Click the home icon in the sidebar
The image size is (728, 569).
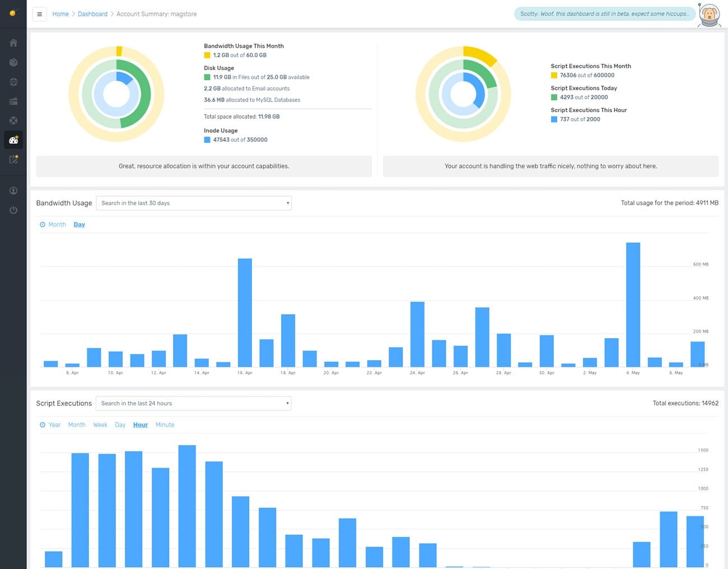point(13,43)
